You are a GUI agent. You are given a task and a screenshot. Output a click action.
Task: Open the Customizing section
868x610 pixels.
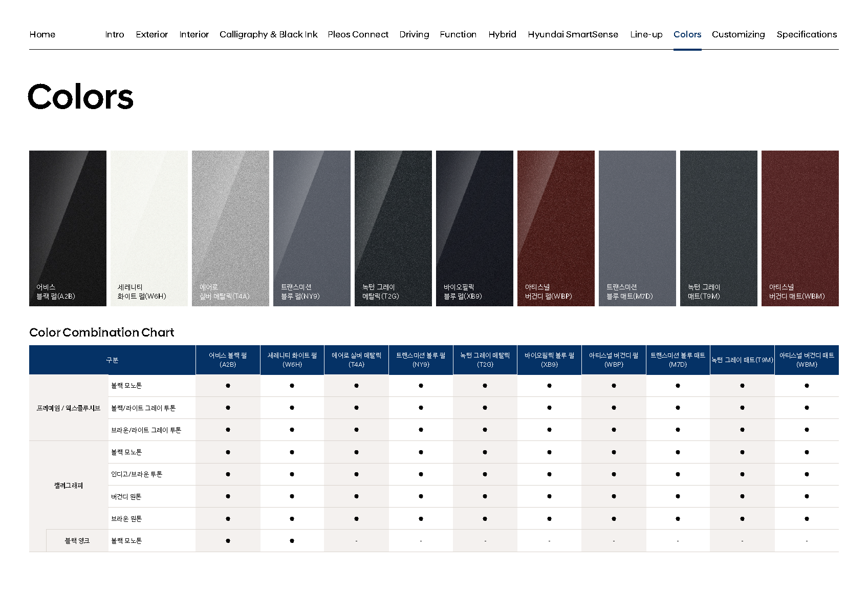point(739,34)
